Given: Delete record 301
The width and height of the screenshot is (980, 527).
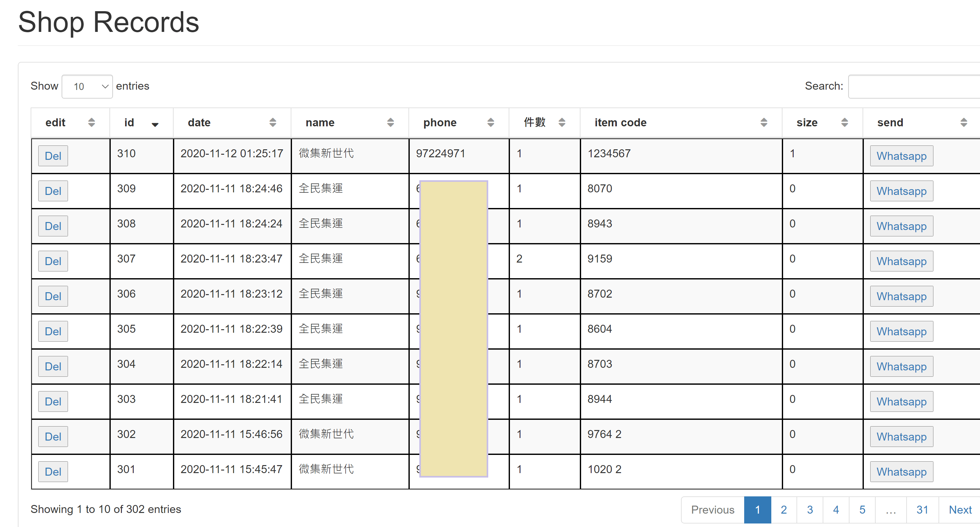Looking at the screenshot, I should pyautogui.click(x=53, y=472).
